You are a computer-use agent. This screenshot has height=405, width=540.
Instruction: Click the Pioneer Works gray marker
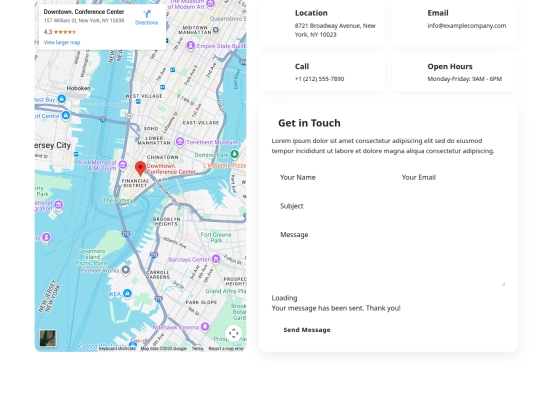point(126,270)
